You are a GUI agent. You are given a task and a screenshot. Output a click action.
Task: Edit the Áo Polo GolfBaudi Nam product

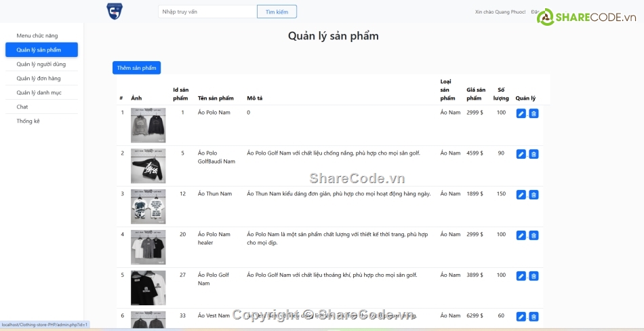click(x=521, y=154)
